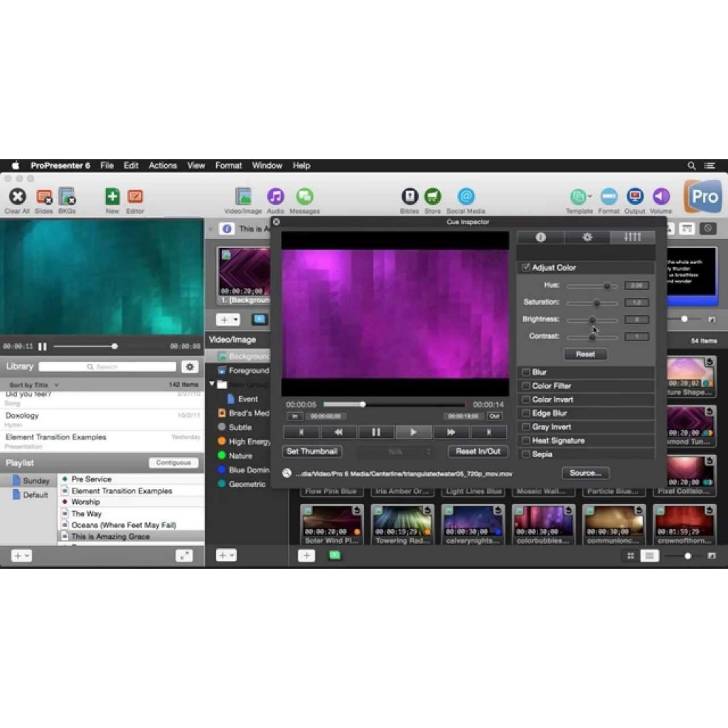The image size is (728, 728).
Task: Collapse the New Group folder triangle
Action: point(212,385)
